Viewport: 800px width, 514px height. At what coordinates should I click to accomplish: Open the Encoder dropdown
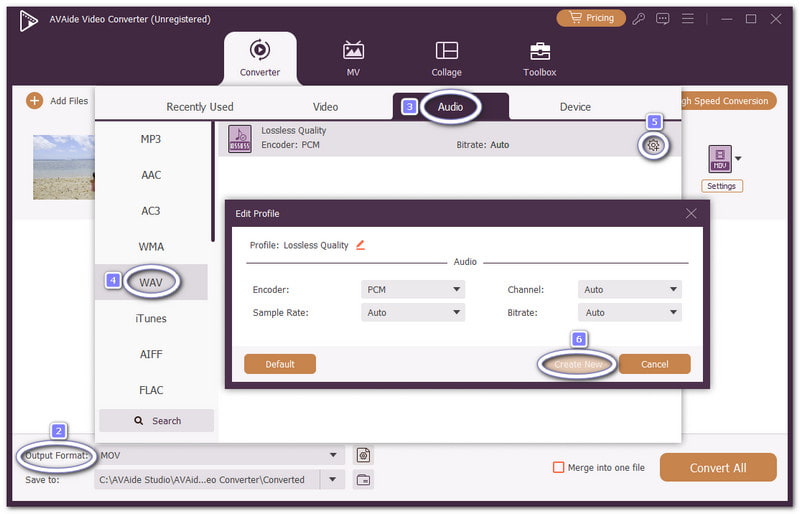coord(413,289)
